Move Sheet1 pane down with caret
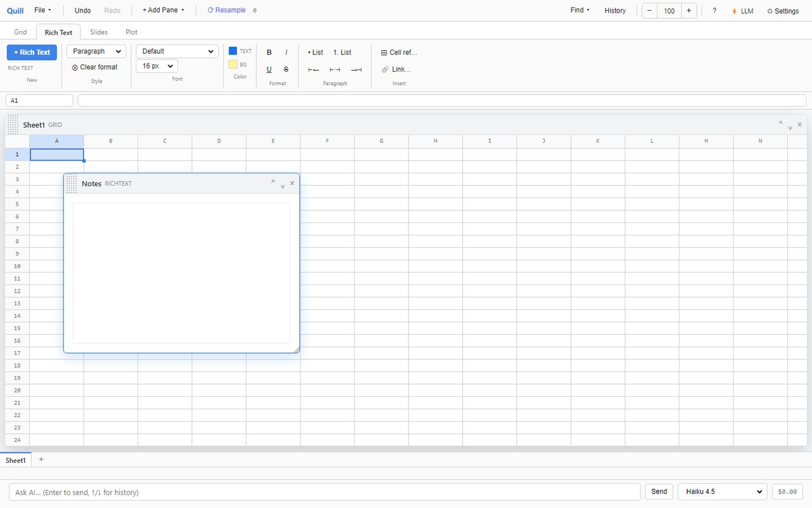Viewport: 812px width, 508px height. 790,127
